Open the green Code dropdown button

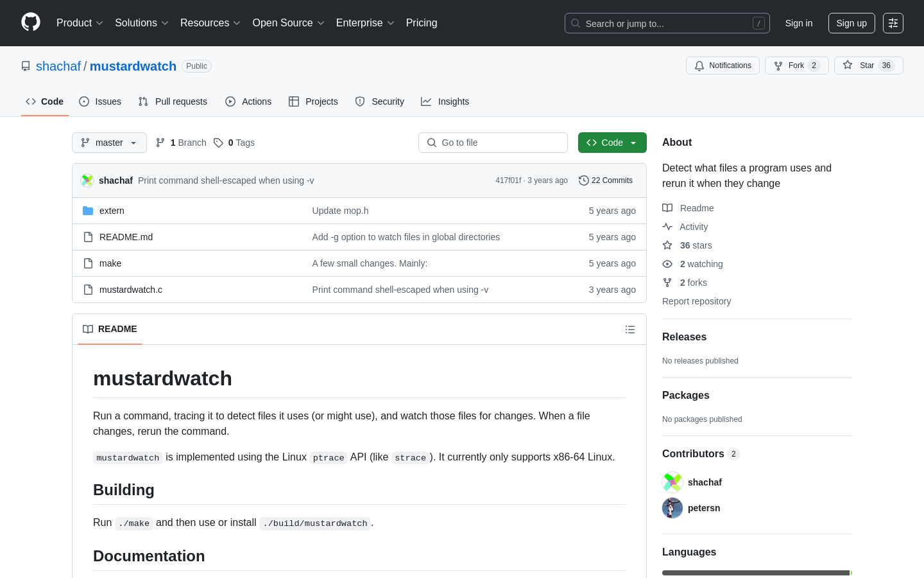click(x=612, y=143)
